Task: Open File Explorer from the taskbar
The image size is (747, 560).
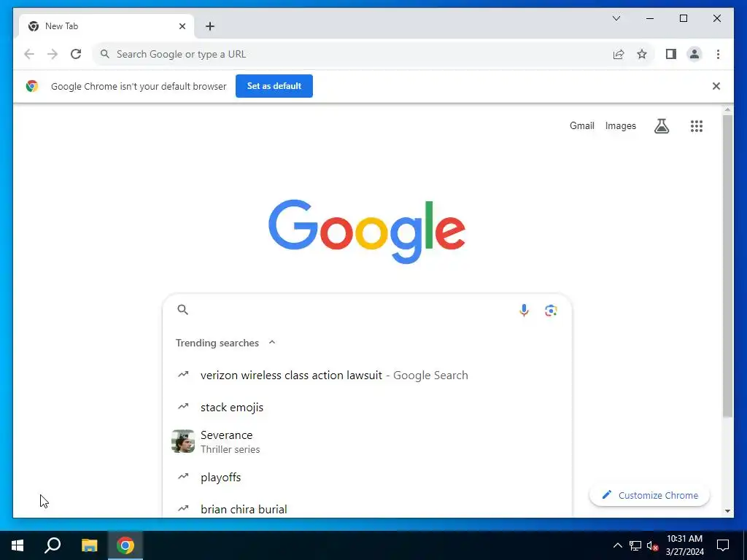Action: tap(89, 545)
